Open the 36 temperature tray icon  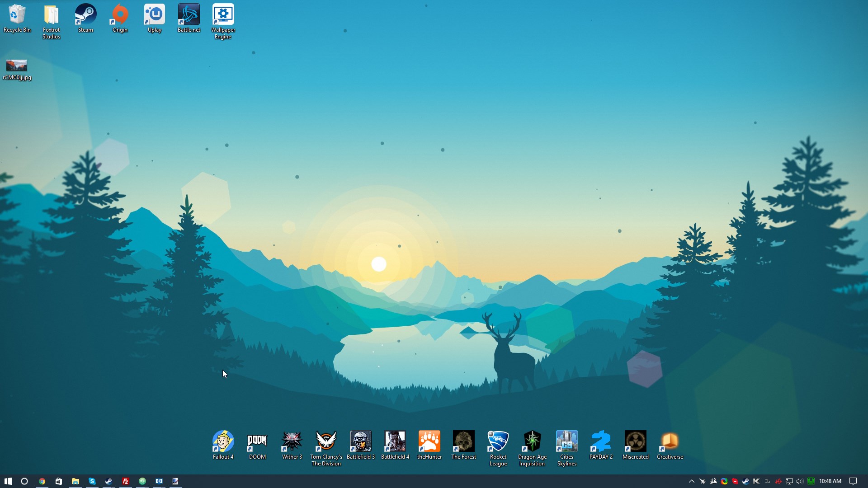(767, 481)
